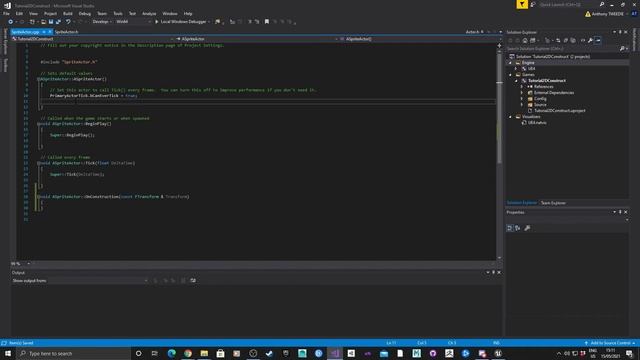Expand the Source folder

pyautogui.click(x=522, y=104)
